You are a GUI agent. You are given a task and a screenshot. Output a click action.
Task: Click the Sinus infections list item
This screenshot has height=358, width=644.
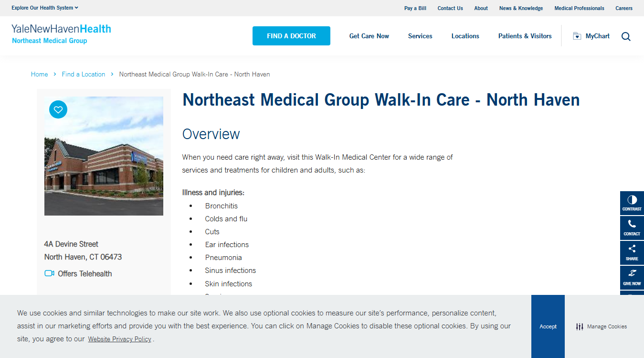pos(231,270)
